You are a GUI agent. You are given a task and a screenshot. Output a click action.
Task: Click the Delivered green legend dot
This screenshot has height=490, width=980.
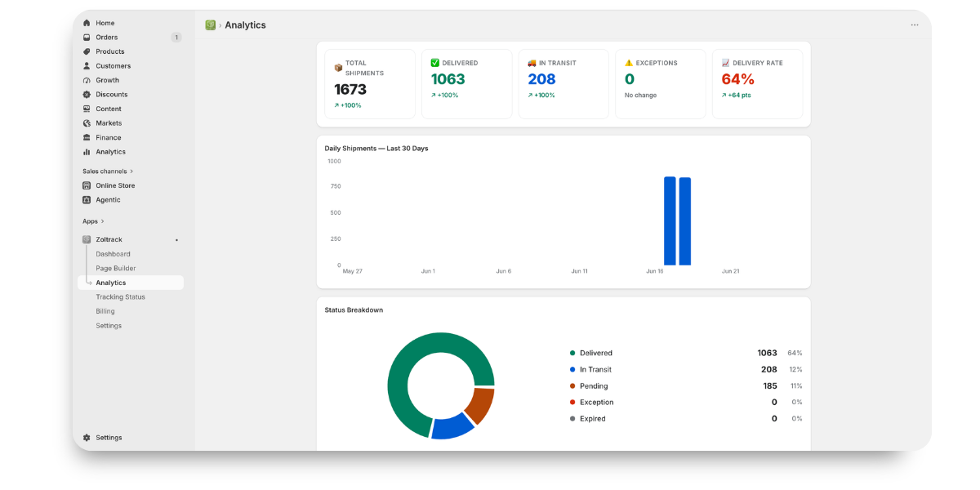572,353
